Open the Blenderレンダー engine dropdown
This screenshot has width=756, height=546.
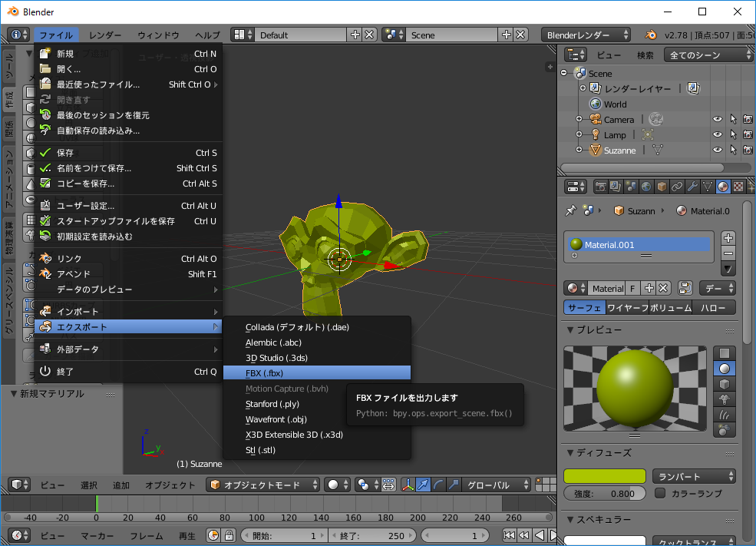coord(586,35)
